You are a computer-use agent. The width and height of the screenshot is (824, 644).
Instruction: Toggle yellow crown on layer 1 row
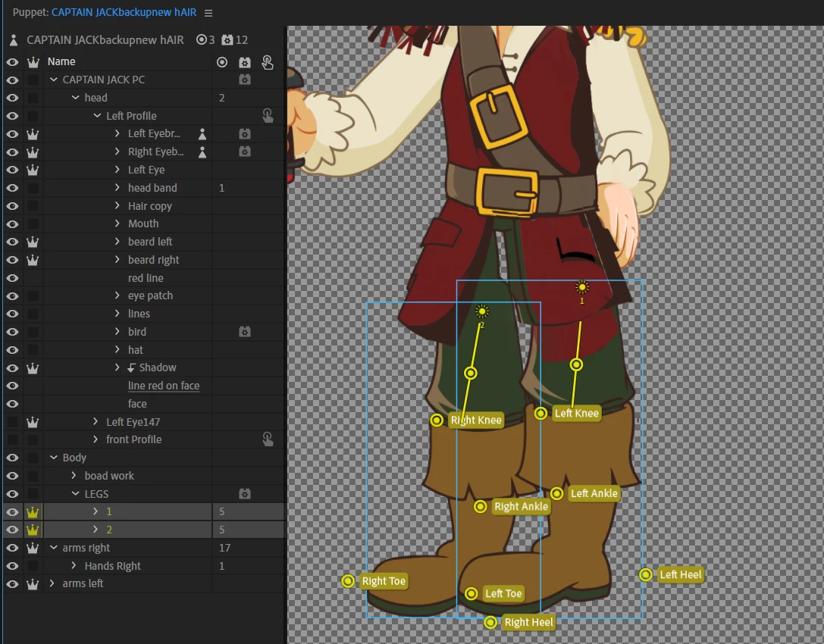pos(33,511)
